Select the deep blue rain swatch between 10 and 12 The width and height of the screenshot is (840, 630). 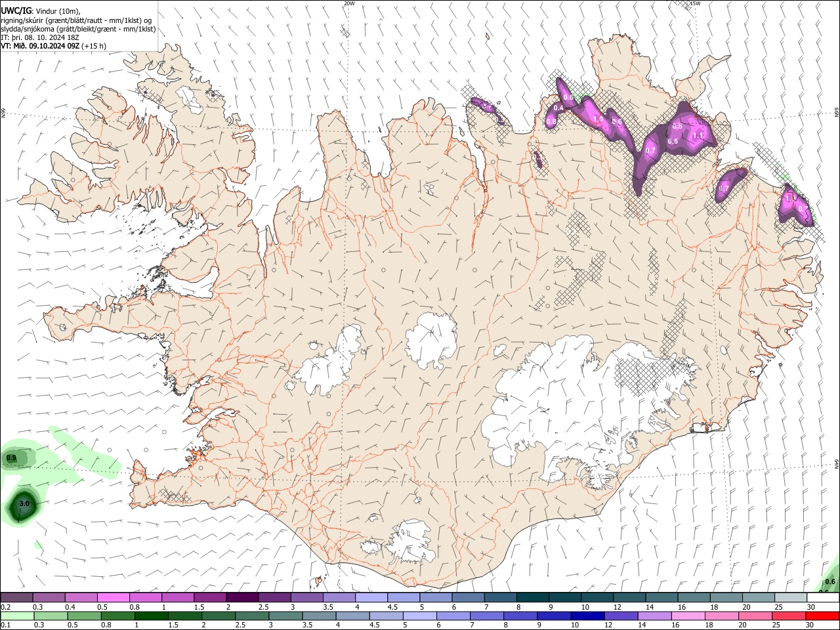click(x=588, y=616)
